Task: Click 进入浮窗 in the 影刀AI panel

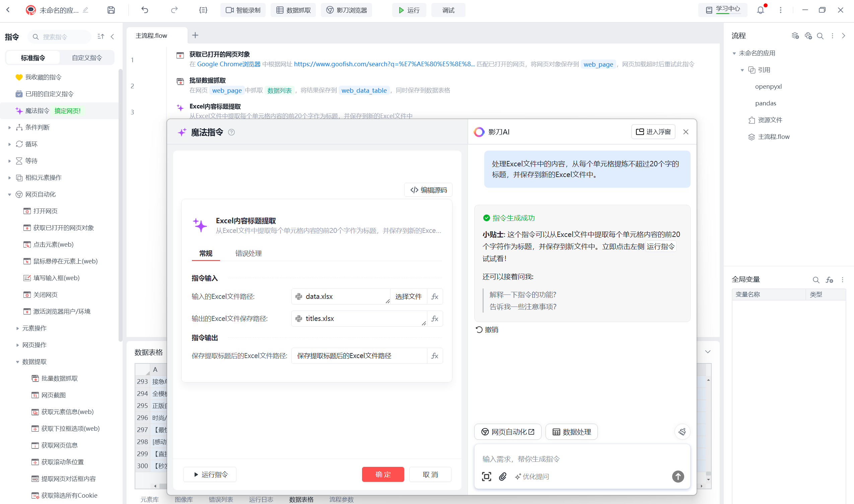Action: click(652, 132)
